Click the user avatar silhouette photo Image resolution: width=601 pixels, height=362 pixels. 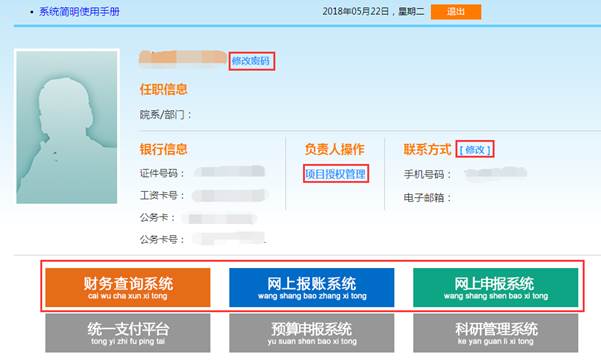[67, 127]
